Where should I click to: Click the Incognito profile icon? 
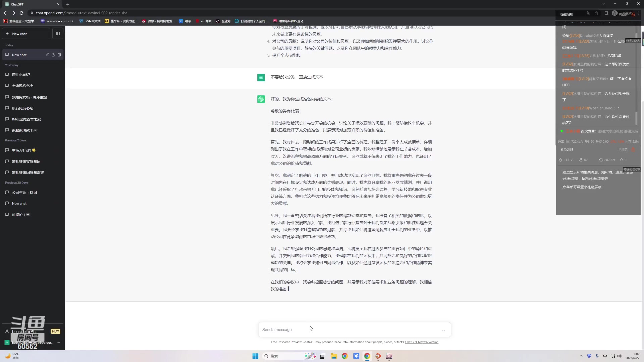coord(614,13)
